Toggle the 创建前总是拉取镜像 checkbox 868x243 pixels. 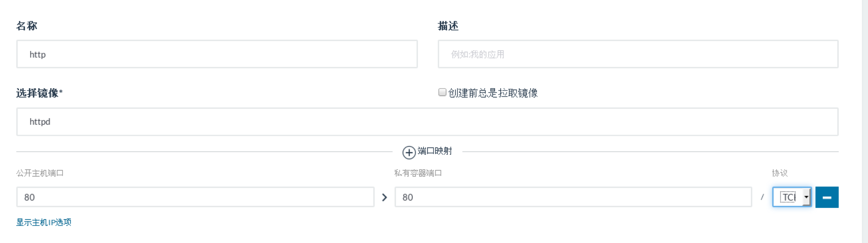442,93
